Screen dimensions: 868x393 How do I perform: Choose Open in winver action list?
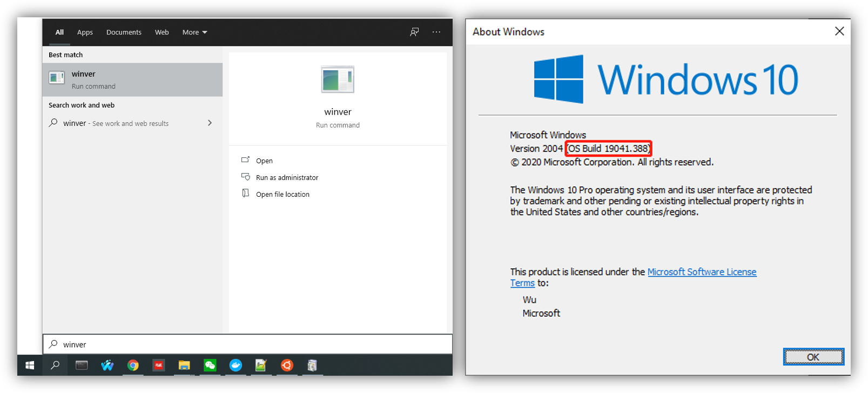tap(264, 161)
